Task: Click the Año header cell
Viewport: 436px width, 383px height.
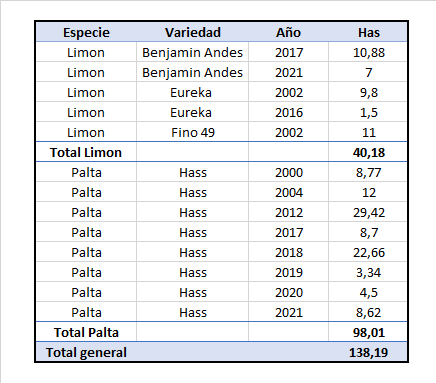Action: tap(288, 32)
